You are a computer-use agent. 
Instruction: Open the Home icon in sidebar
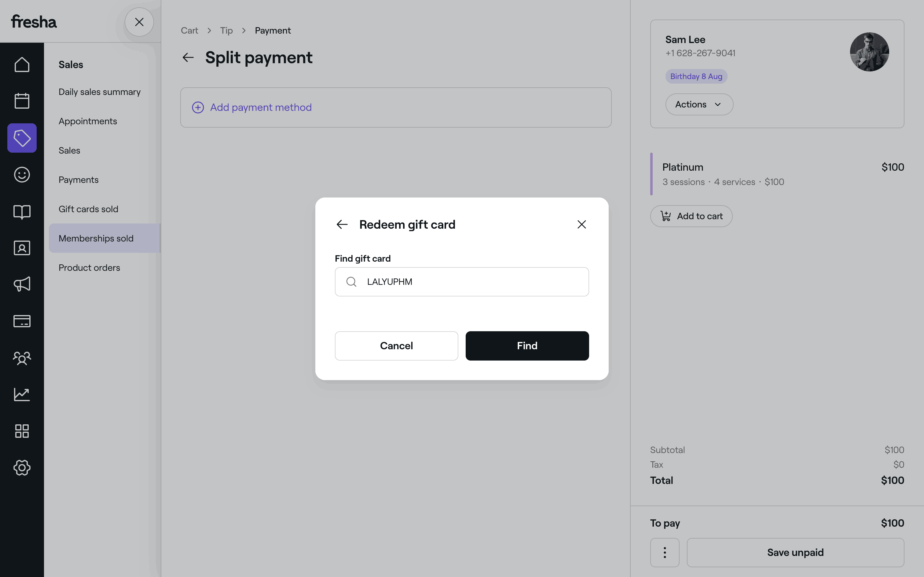[x=22, y=64]
